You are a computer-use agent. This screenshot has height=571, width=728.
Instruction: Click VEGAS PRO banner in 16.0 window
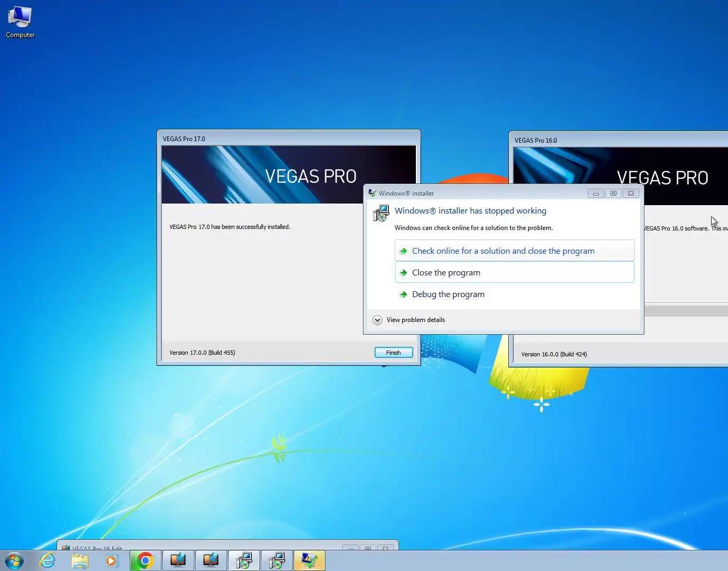tap(621, 177)
